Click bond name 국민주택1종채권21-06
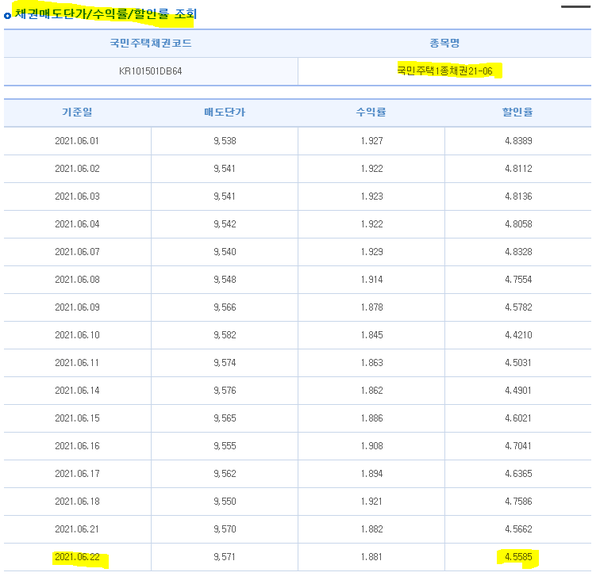The image size is (600, 580). click(x=445, y=71)
